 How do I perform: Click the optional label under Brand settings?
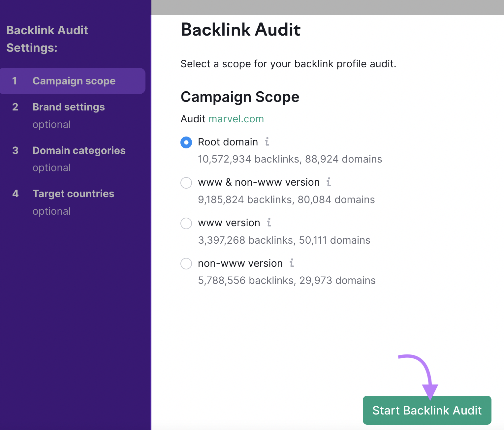click(x=51, y=124)
